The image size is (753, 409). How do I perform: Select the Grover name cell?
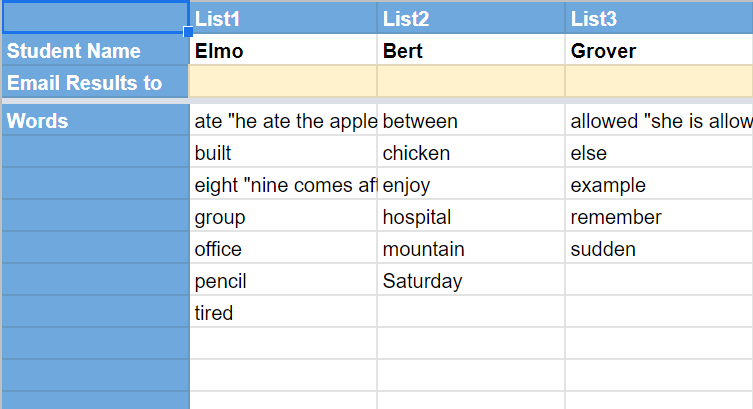[658, 51]
